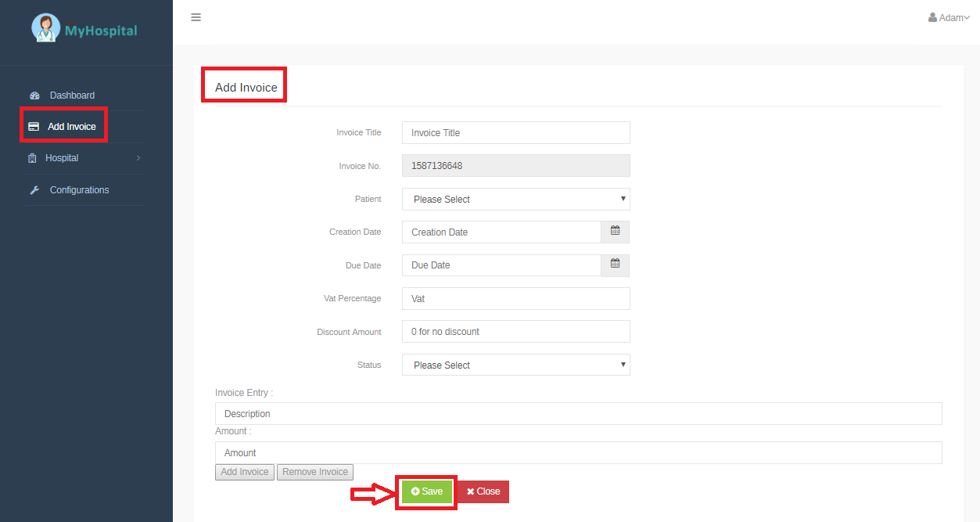Click the 'Invoice Entry :' label

(x=244, y=392)
